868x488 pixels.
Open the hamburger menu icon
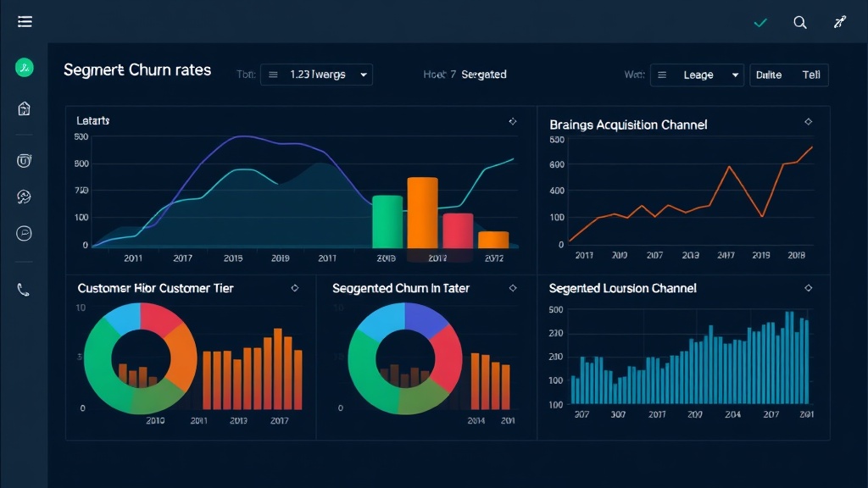(25, 21)
